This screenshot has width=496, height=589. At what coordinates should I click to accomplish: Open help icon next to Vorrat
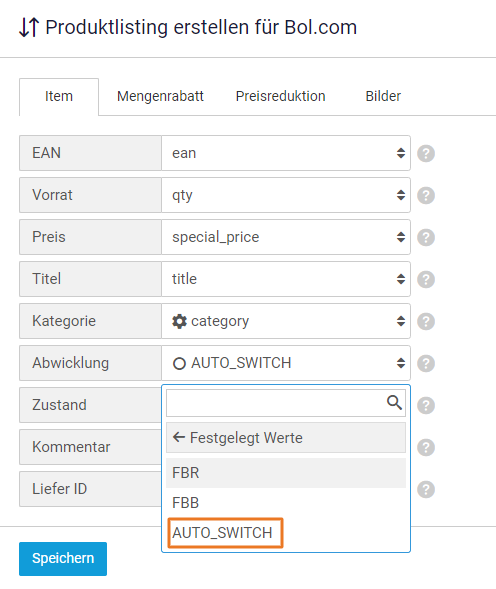coord(426,195)
